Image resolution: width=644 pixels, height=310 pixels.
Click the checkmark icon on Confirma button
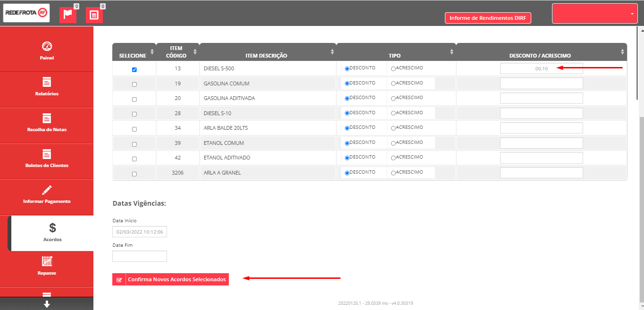[x=119, y=280]
